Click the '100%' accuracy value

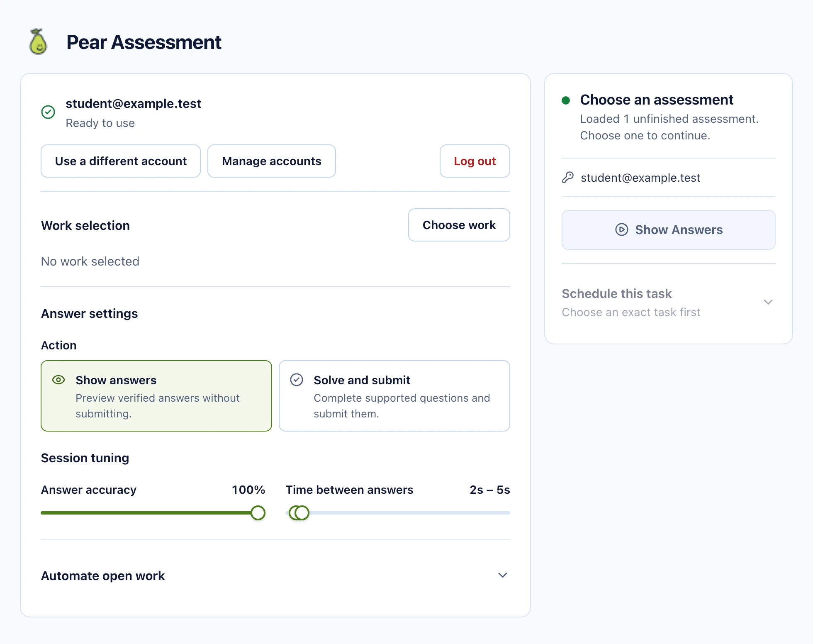248,490
